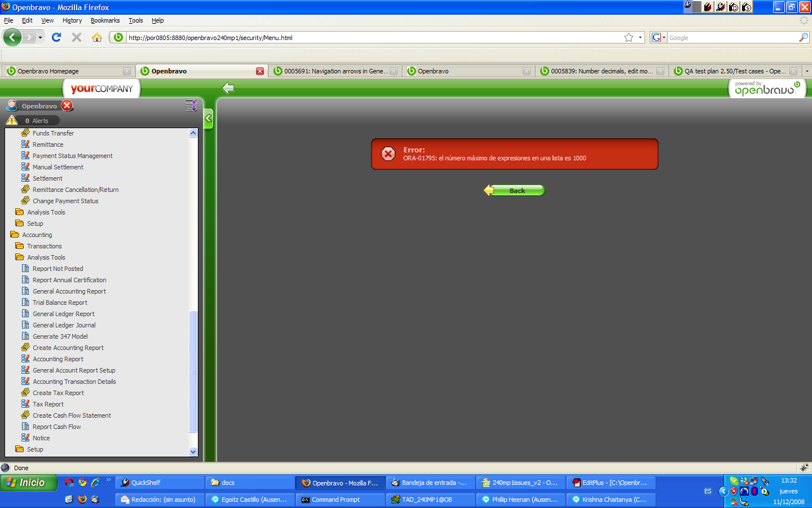This screenshot has width=812, height=508.
Task: Click the Report Not Posted report icon
Action: tap(25, 268)
